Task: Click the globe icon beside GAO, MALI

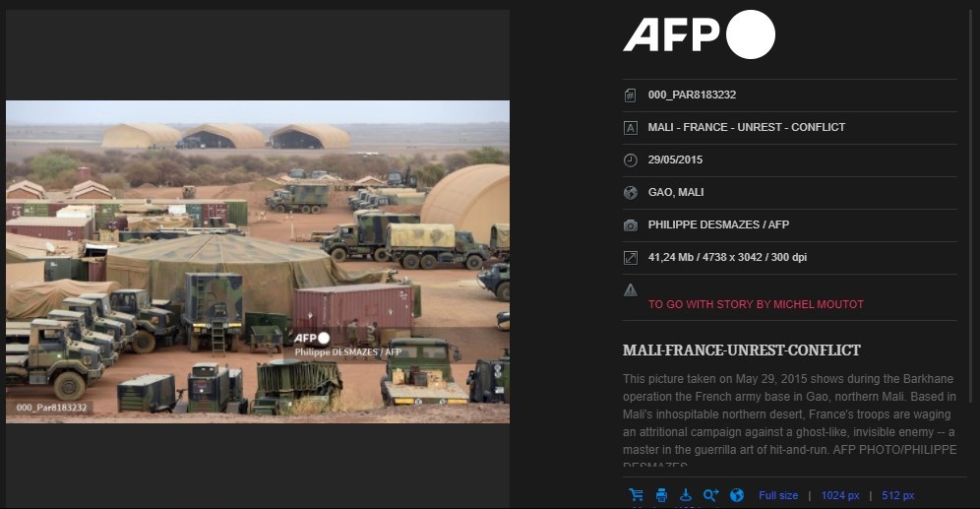Action: point(631,193)
